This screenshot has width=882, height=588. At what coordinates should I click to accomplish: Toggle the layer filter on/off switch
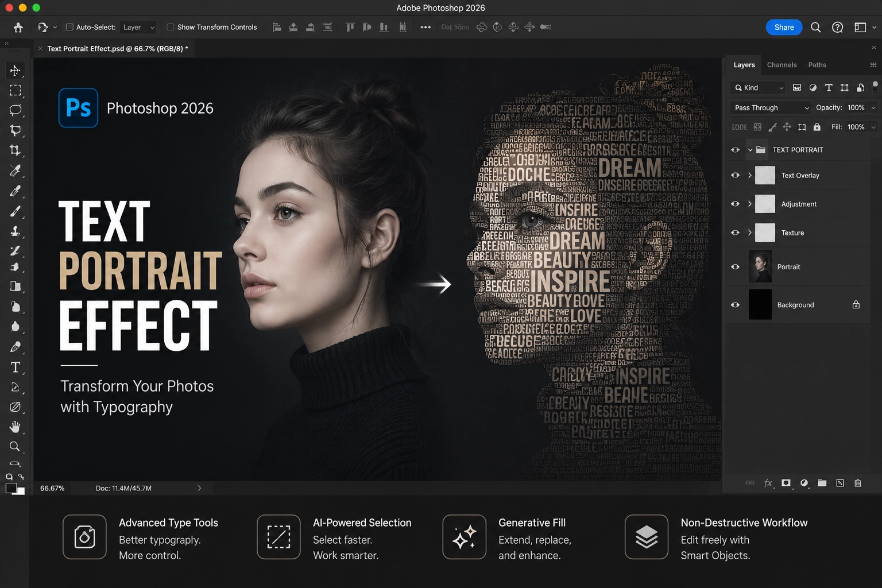pos(875,86)
